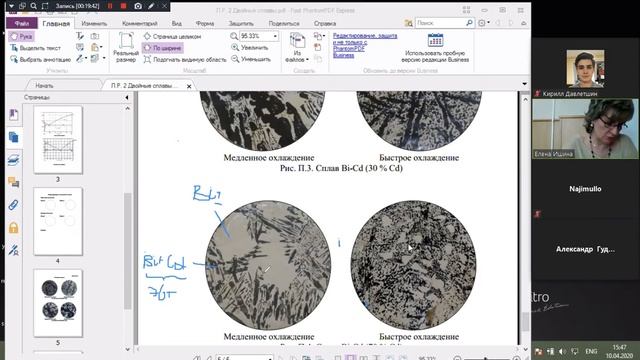Viewport: 640px width, 360px height.
Task: Pause the screen recording
Action: (110, 6)
